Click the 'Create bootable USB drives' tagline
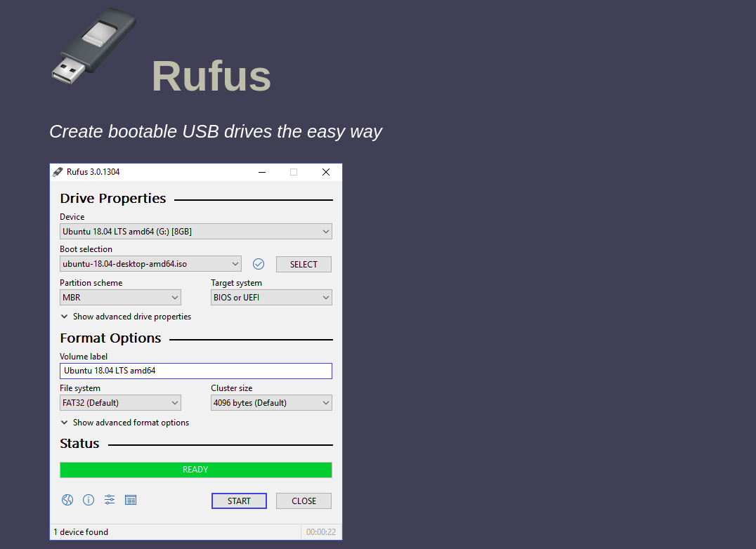 coord(216,131)
